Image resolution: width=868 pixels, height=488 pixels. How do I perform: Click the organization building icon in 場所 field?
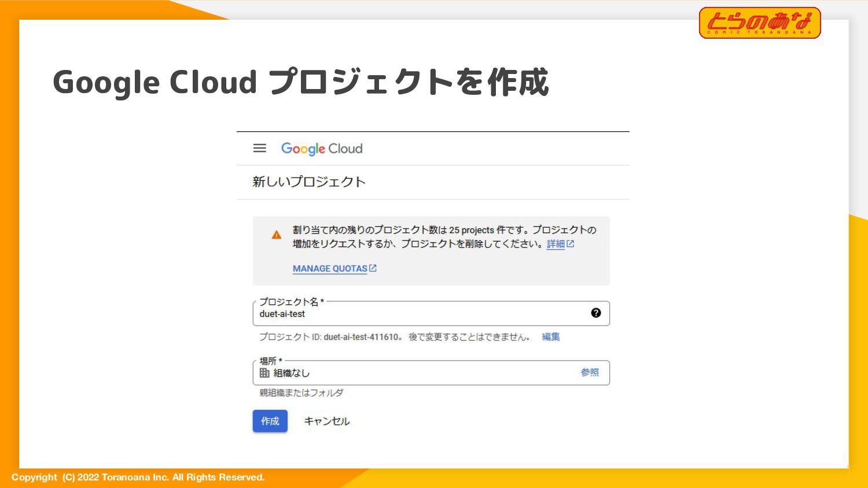click(x=264, y=373)
